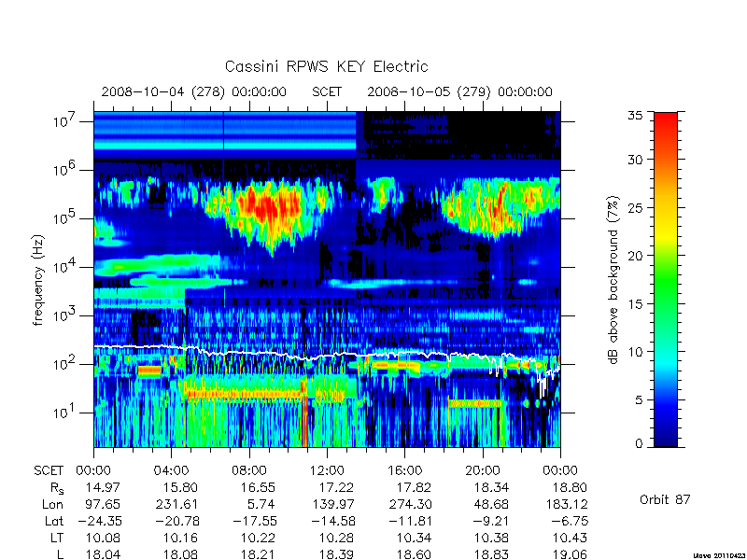
Task: Click the LT value '10.28'
Action: (336, 538)
